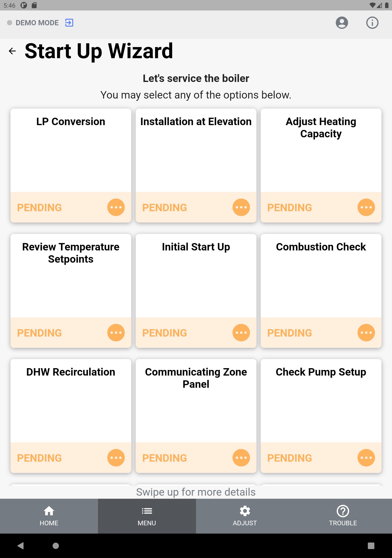Open the user account profile icon
The width and height of the screenshot is (392, 558).
[342, 23]
